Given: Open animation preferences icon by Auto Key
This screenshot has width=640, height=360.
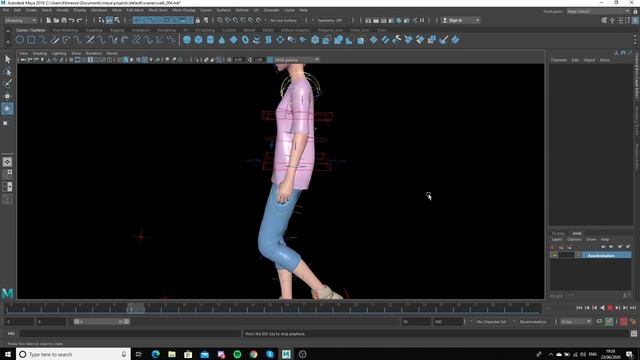Looking at the screenshot, I should click(633, 322).
